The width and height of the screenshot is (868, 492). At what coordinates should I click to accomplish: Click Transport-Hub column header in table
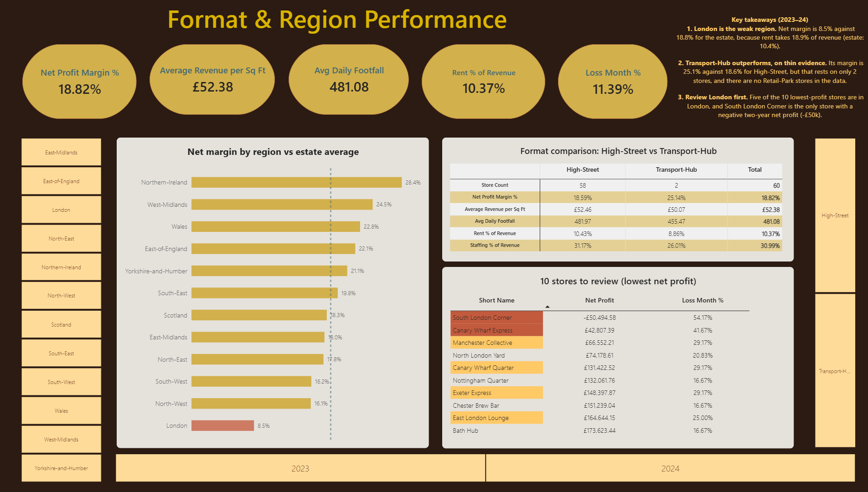[x=676, y=169]
